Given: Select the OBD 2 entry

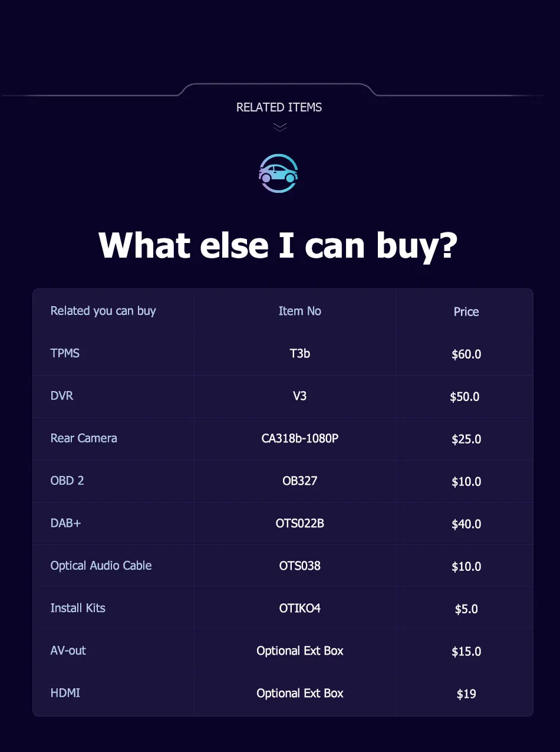Looking at the screenshot, I should point(67,481).
